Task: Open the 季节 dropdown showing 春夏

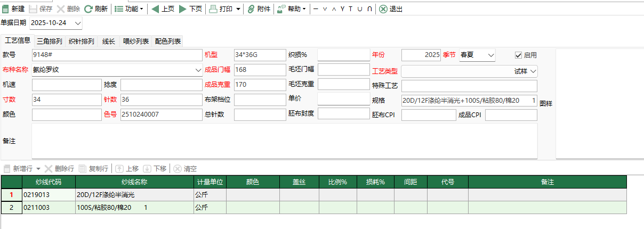Action: tap(490, 55)
